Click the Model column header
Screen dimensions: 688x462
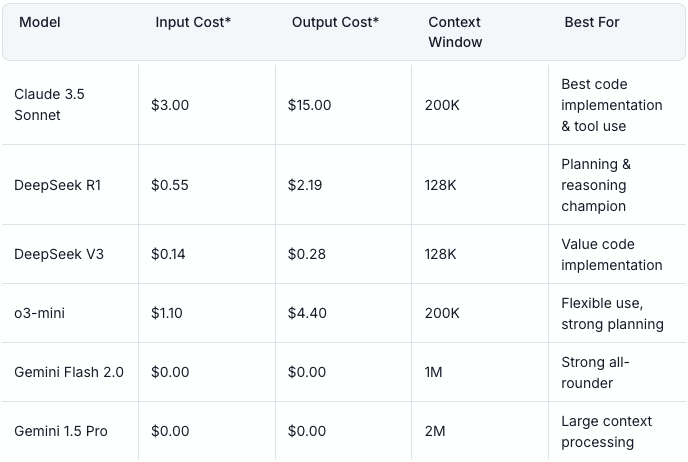point(40,22)
